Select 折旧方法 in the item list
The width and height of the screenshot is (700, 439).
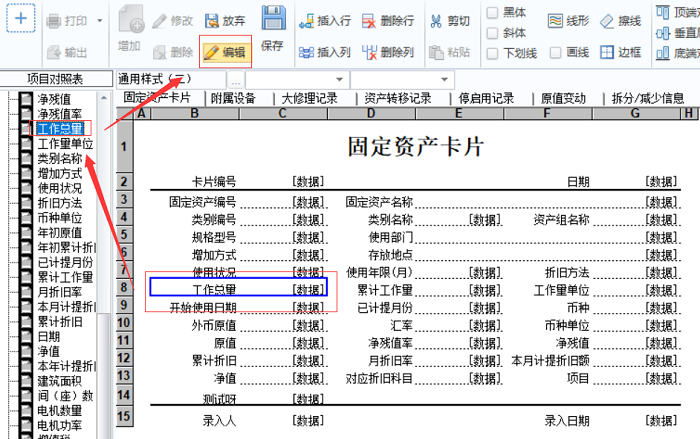60,203
